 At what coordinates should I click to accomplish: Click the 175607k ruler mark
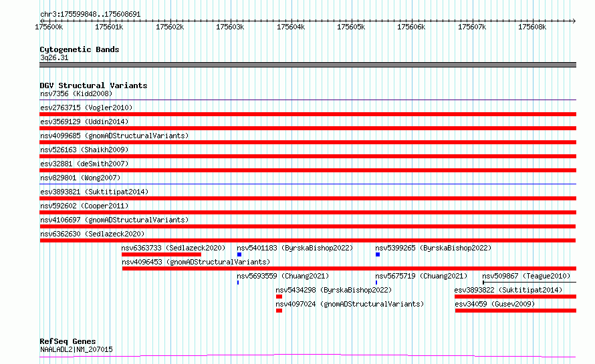tap(472, 27)
